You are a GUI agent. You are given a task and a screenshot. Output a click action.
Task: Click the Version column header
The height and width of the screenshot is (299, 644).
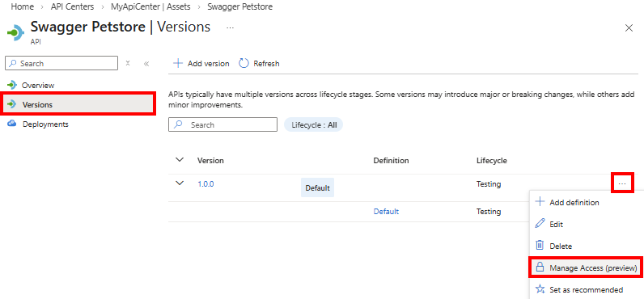tap(210, 160)
